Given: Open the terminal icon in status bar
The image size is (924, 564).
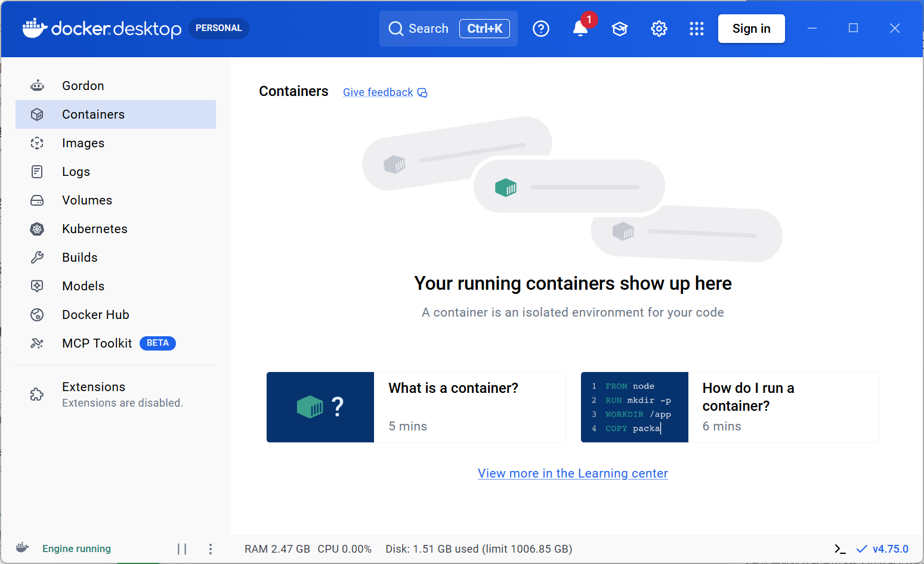Looking at the screenshot, I should (840, 549).
